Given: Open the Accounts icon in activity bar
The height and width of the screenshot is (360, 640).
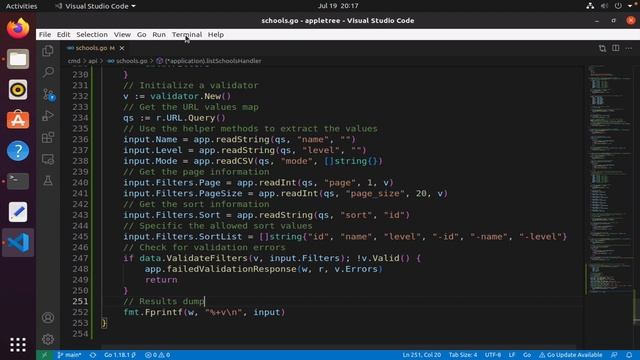Looking at the screenshot, I should click(48, 318).
